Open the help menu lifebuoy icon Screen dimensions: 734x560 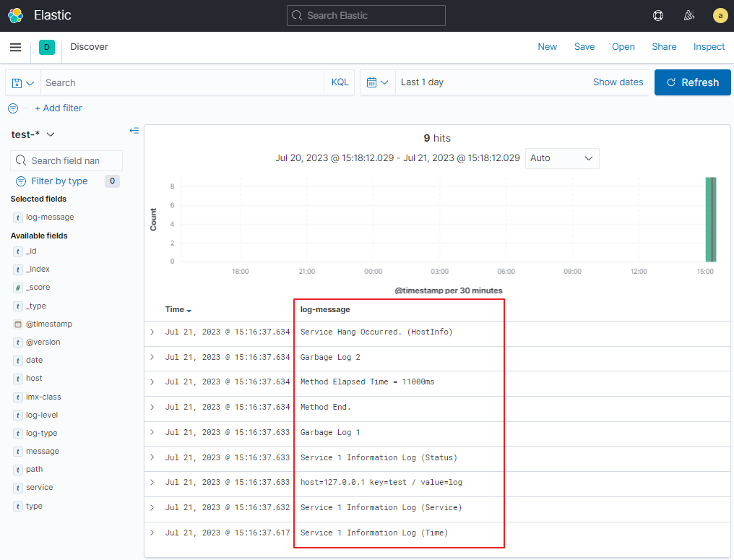[x=657, y=15]
